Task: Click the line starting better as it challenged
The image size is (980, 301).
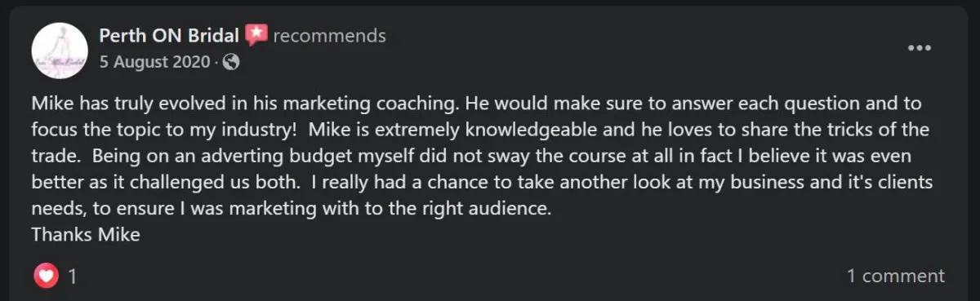Action: coord(482,182)
